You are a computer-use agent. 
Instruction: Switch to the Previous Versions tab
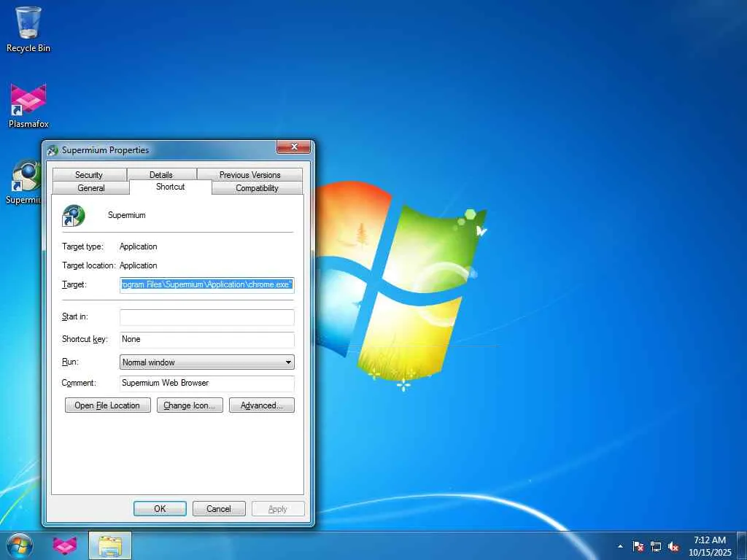click(249, 175)
